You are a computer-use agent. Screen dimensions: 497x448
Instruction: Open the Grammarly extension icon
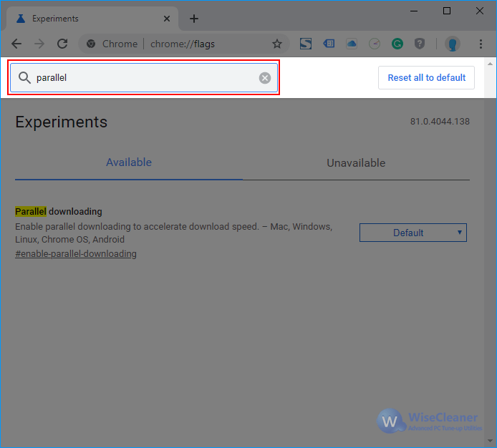[x=397, y=44]
